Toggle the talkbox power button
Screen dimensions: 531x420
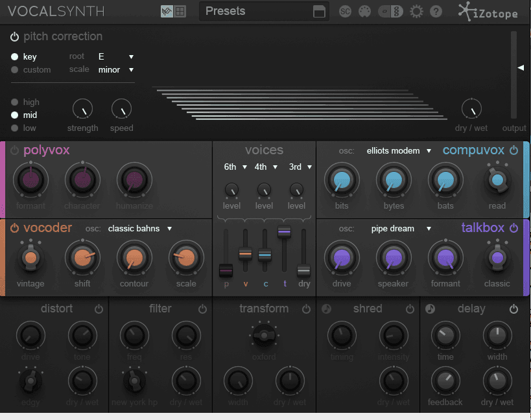click(x=513, y=228)
